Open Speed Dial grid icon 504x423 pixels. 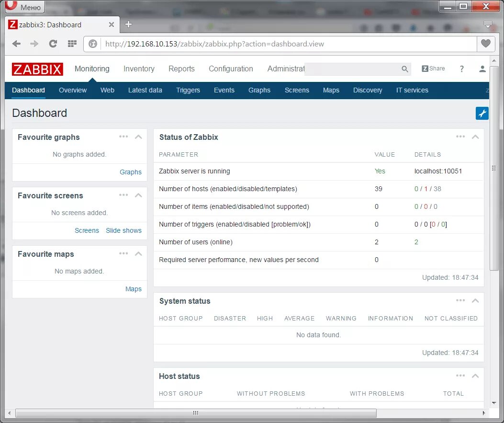click(x=72, y=44)
